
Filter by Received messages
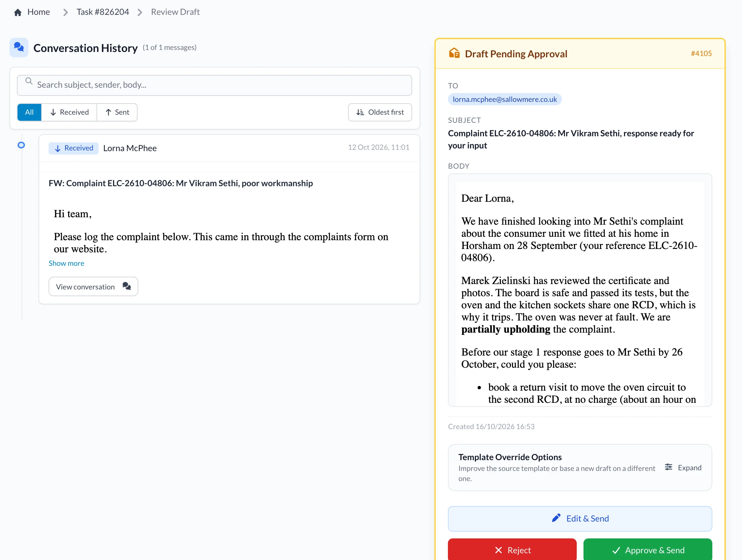pos(69,112)
